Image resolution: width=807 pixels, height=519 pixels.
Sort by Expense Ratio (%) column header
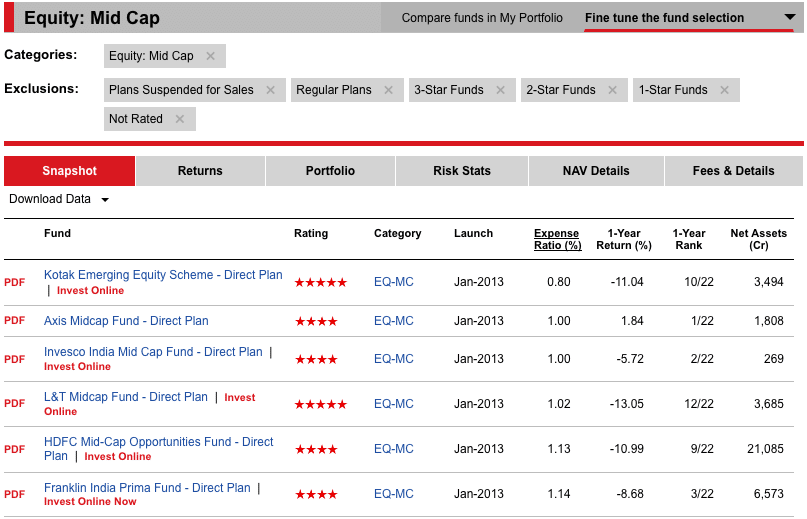(x=557, y=239)
